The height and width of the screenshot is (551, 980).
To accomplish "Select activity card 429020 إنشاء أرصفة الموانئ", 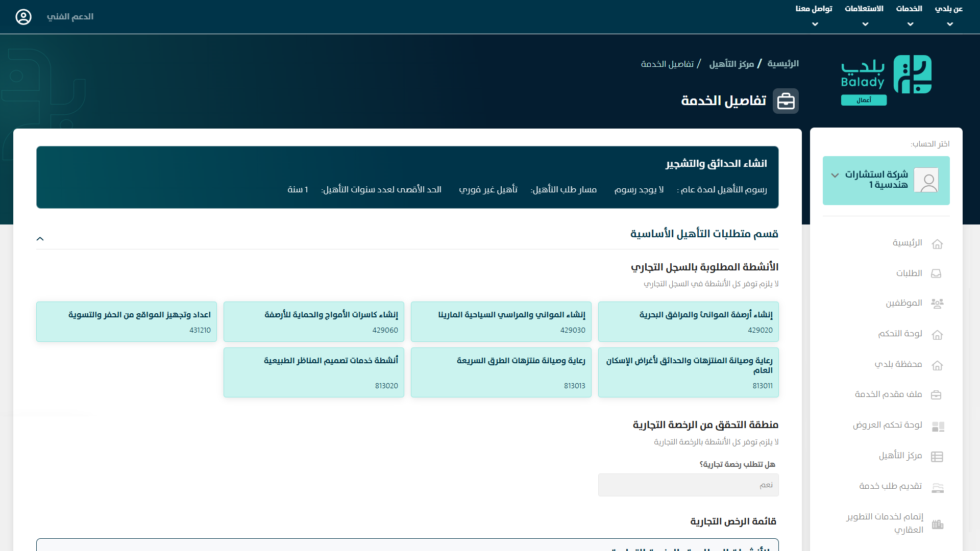I will click(x=688, y=321).
